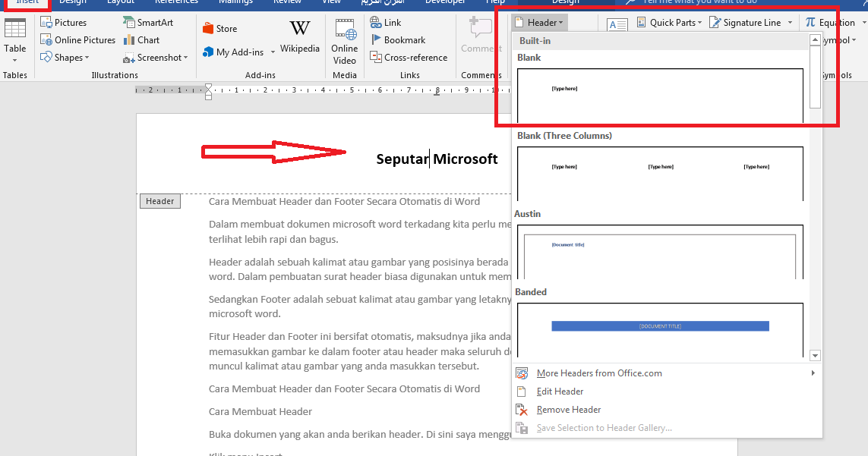Click the Edit Header page icon
The image size is (868, 456).
coord(522,392)
